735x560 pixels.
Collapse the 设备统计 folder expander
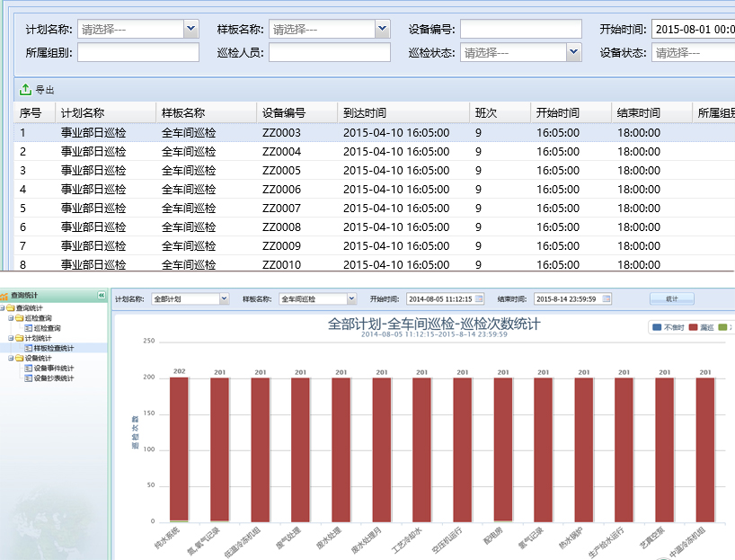[x=11, y=358]
